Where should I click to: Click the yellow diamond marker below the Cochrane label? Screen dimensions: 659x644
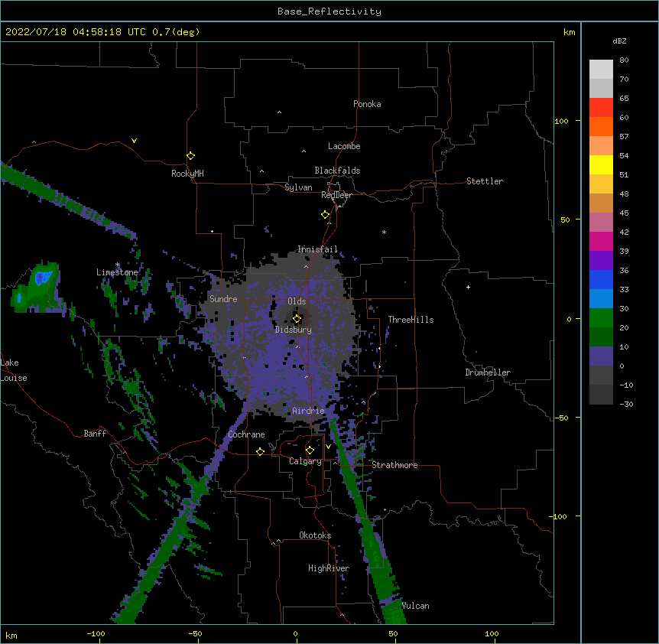[260, 451]
